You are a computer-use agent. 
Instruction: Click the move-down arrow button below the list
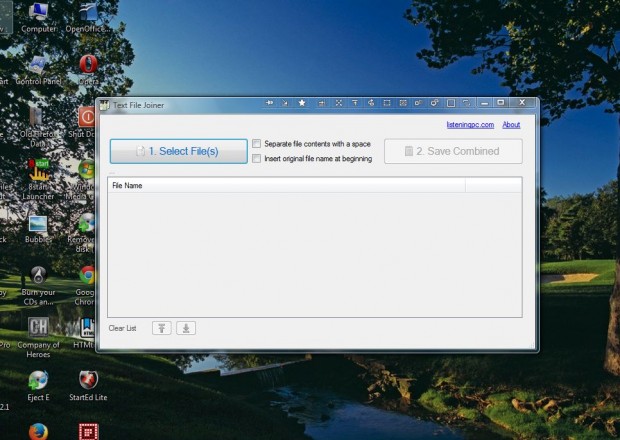tap(186, 328)
